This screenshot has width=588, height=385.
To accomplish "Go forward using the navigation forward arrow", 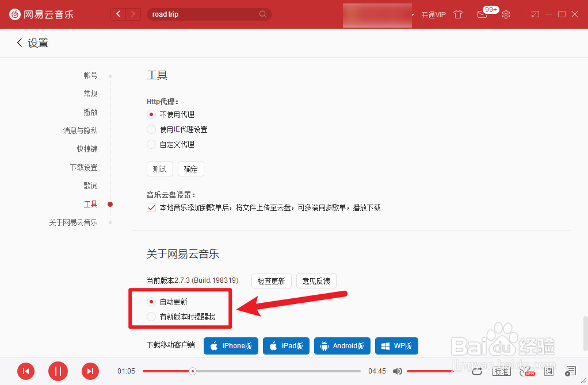I will tap(133, 14).
